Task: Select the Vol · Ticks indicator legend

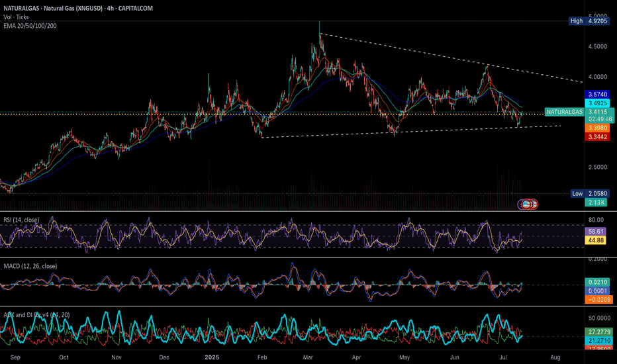Action: click(x=16, y=17)
